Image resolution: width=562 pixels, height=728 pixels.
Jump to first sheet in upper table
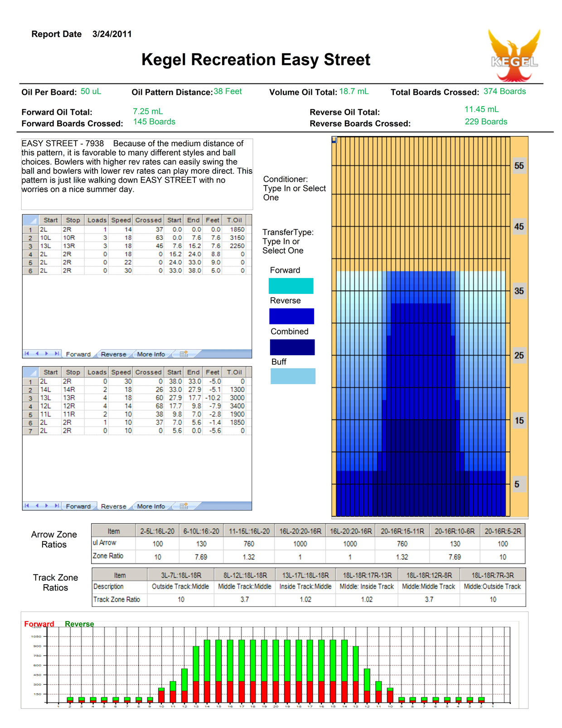(27, 354)
